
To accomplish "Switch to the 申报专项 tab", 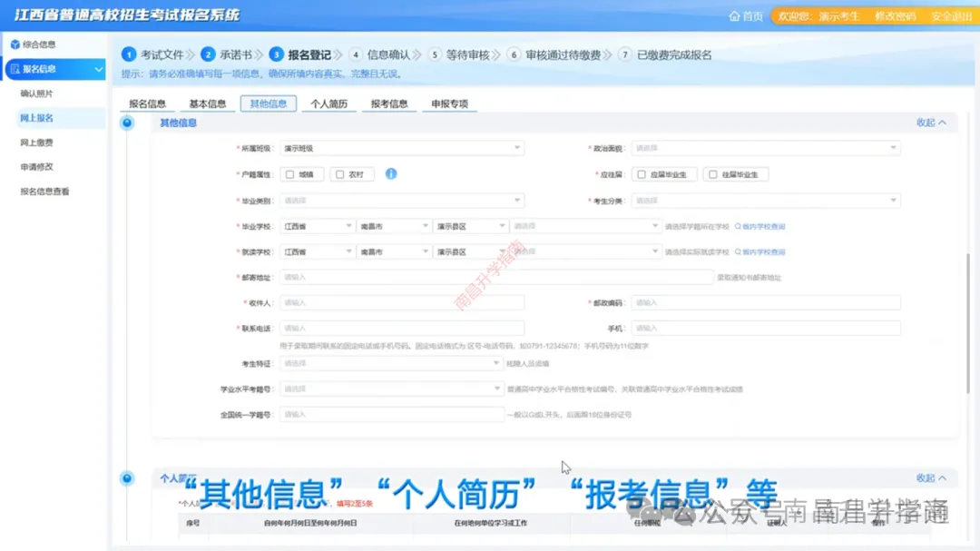I will (x=449, y=103).
